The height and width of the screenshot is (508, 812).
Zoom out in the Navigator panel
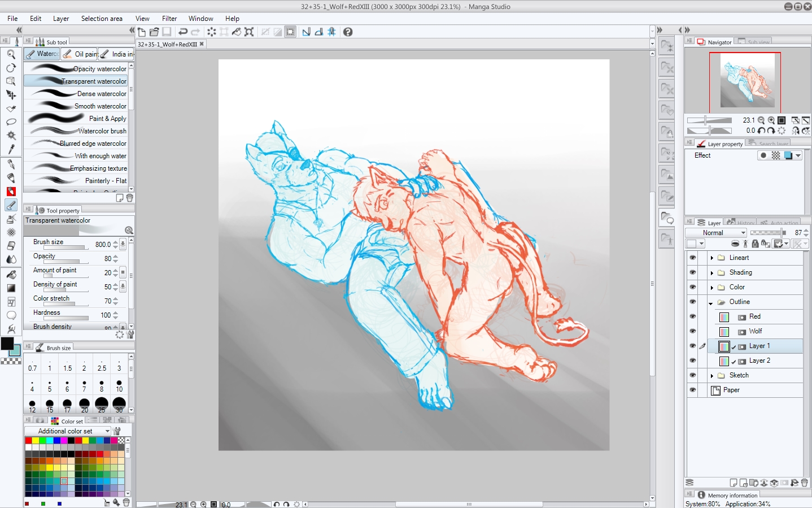tap(761, 120)
